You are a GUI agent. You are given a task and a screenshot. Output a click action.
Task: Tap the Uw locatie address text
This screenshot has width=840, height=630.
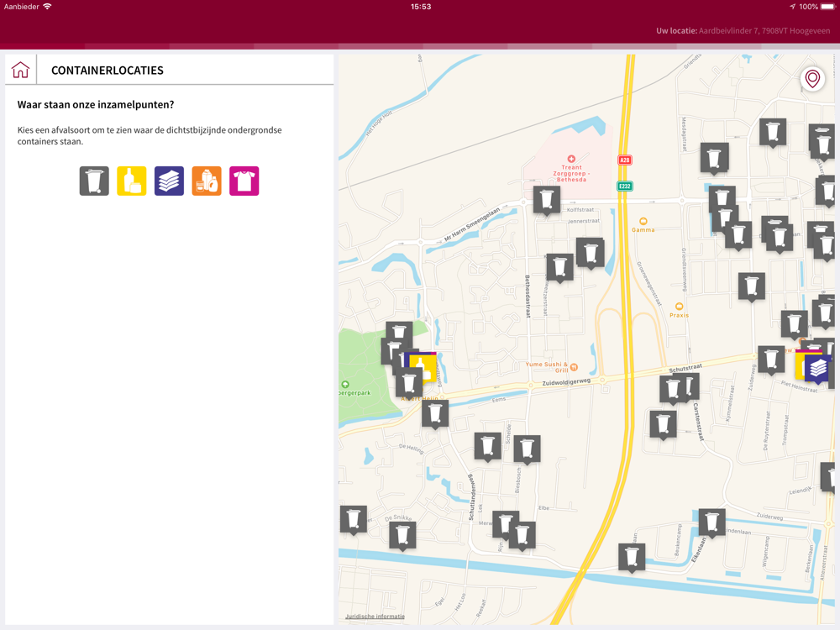743,31
